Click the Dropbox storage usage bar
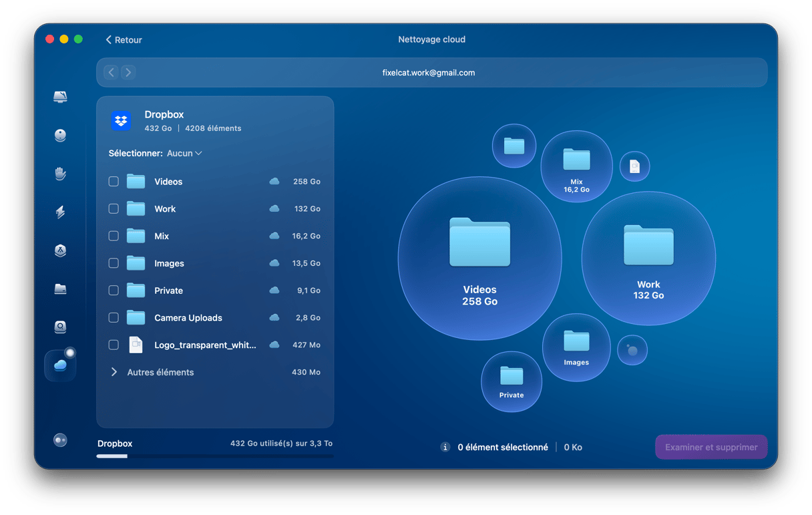Viewport: 812px width, 515px height. click(x=214, y=456)
